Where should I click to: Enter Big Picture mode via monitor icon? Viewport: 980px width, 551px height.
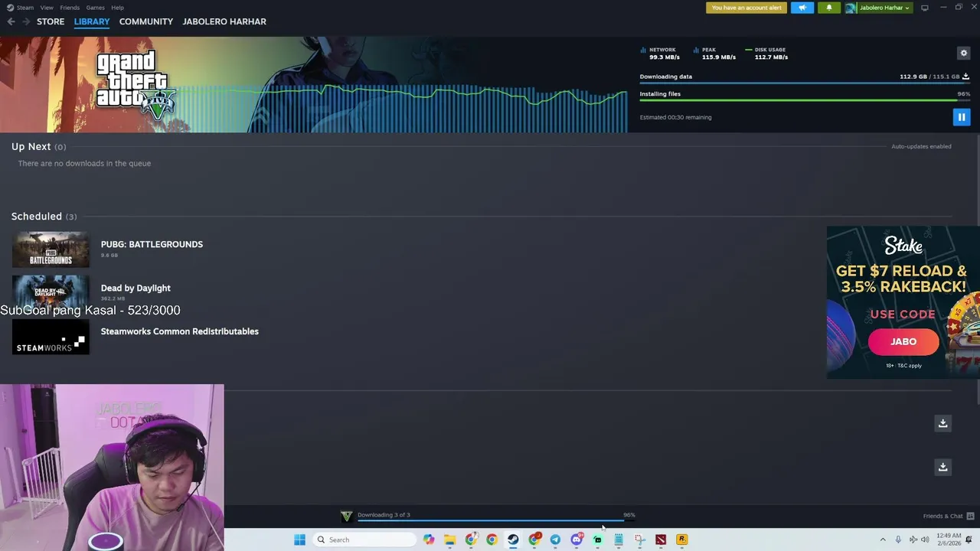(x=925, y=8)
